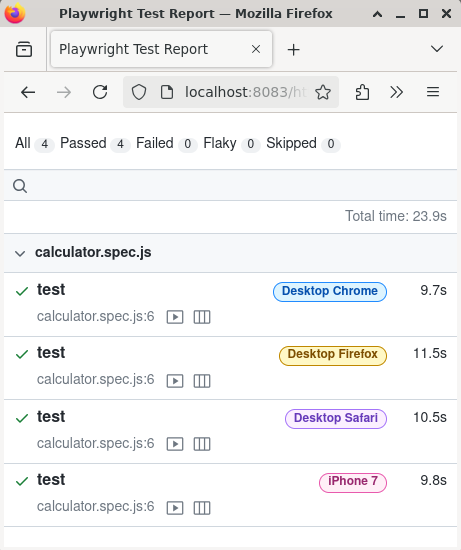Open trace icon for Desktop Safari test
Viewport: 461px width, 550px height.
[202, 444]
